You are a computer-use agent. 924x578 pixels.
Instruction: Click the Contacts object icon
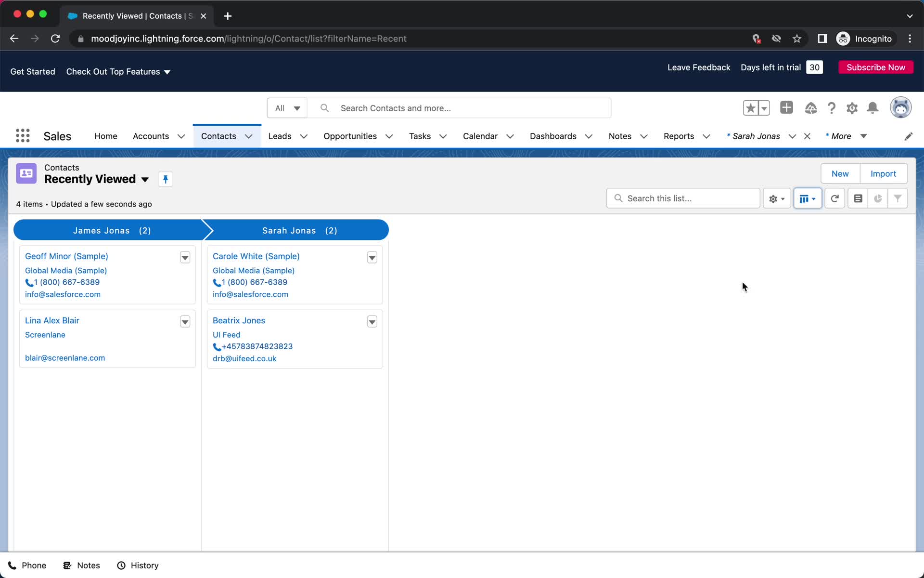pos(26,173)
